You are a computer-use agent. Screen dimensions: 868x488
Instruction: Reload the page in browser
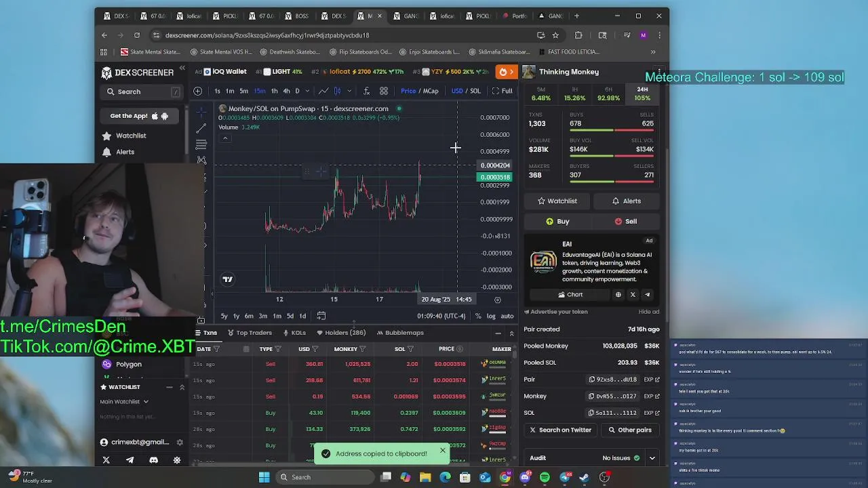point(137,35)
